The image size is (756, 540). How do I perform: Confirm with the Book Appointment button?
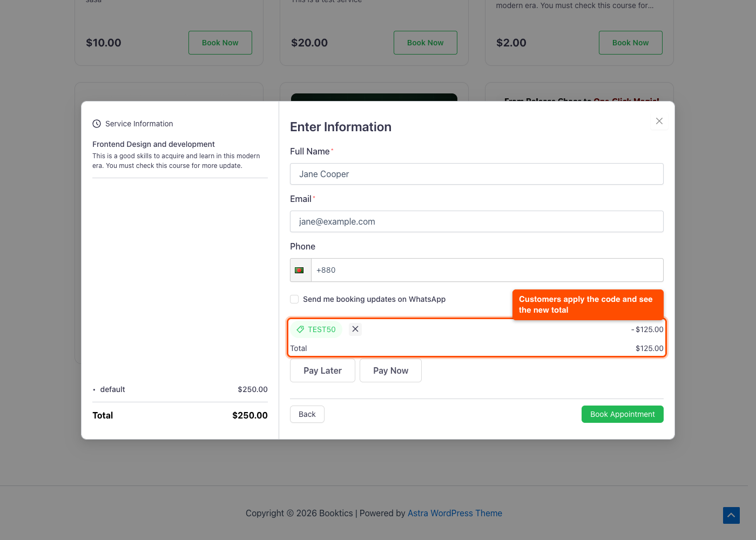click(x=623, y=414)
